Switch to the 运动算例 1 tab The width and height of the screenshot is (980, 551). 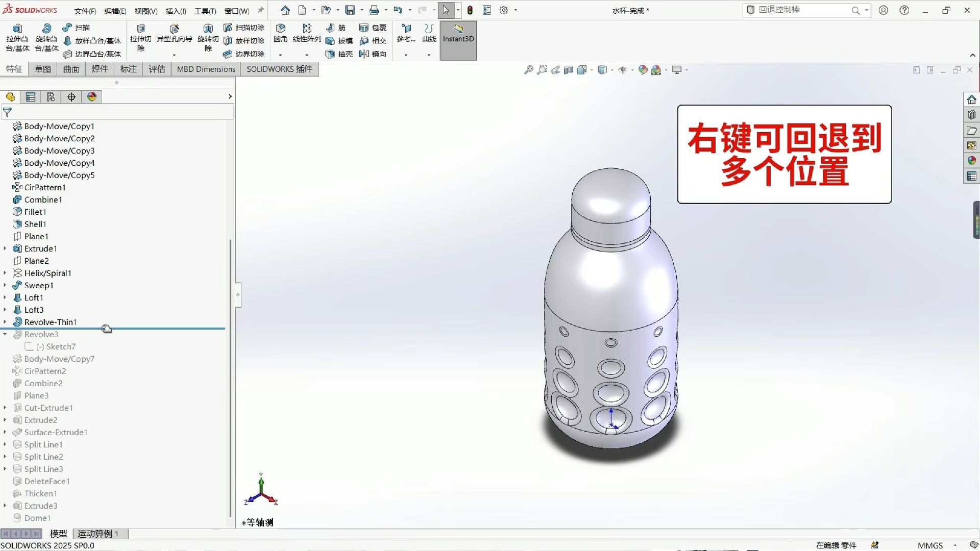[98, 534]
